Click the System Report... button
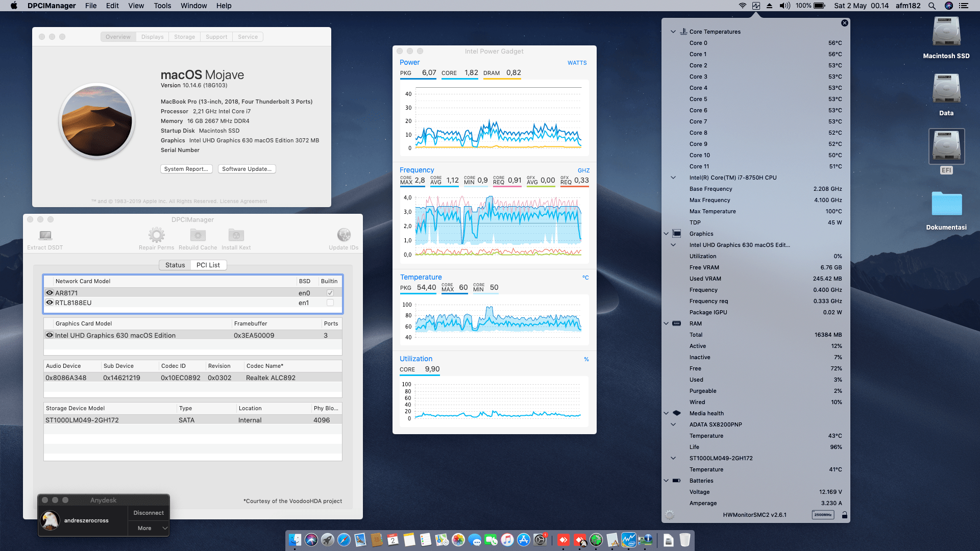980x551 pixels. tap(186, 169)
